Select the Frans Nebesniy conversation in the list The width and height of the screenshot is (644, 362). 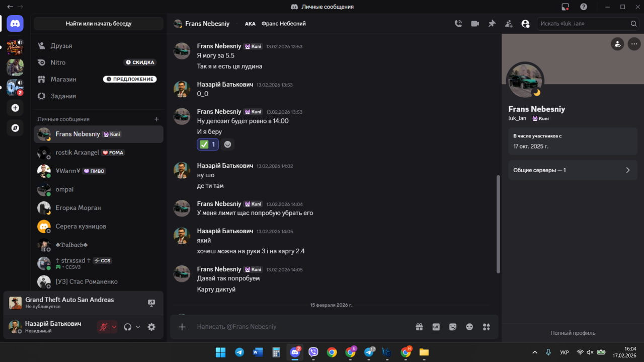coord(99,134)
